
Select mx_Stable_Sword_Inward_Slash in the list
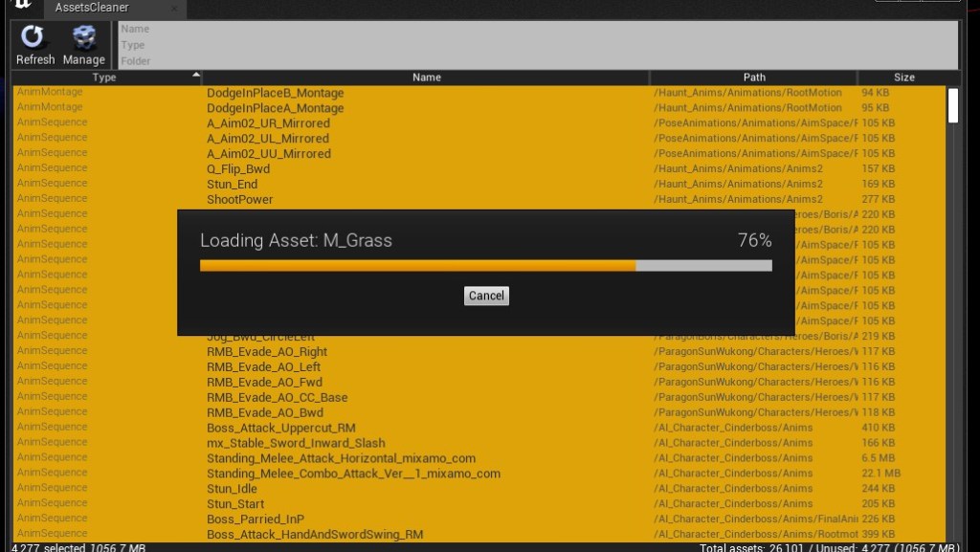click(296, 443)
